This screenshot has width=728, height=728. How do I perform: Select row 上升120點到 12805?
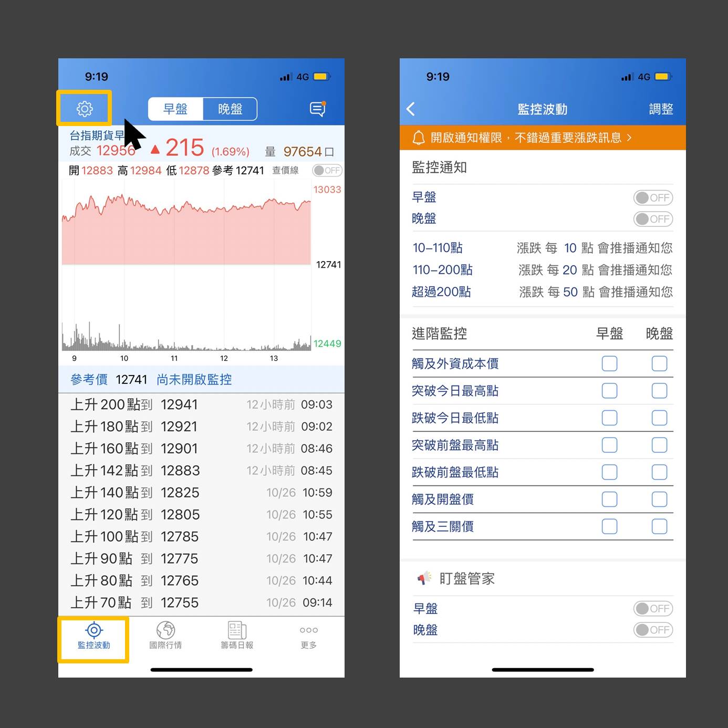[201, 515]
